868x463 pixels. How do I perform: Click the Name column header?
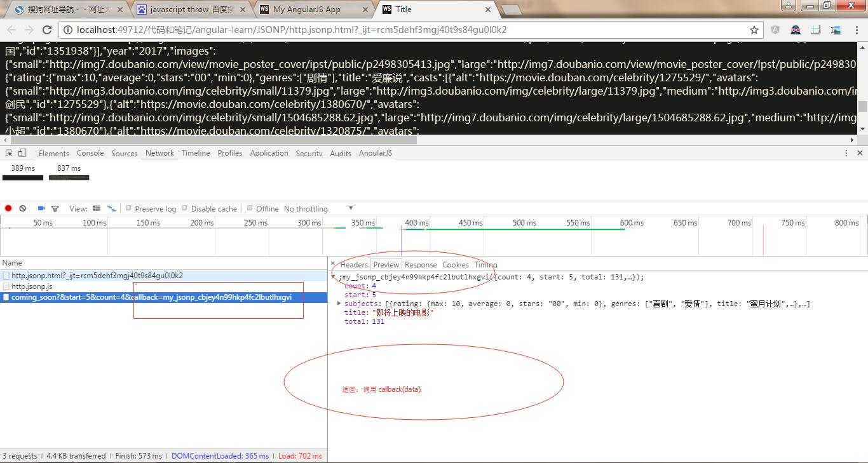pyautogui.click(x=163, y=263)
